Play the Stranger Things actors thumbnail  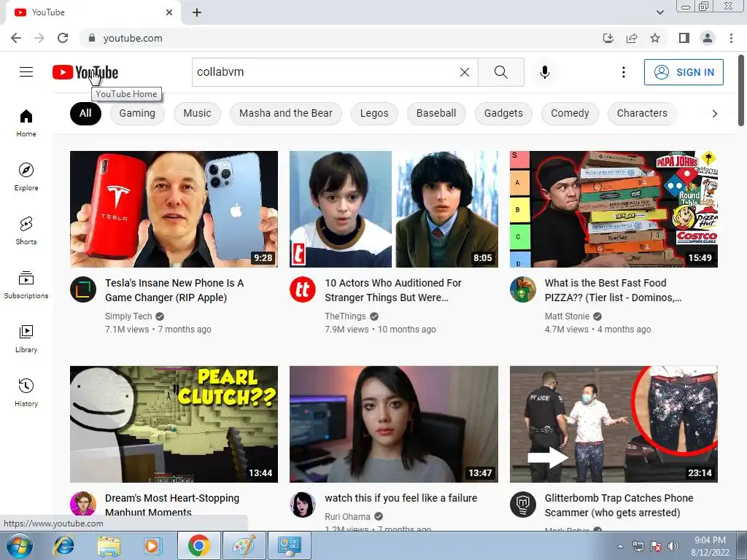coord(393,209)
